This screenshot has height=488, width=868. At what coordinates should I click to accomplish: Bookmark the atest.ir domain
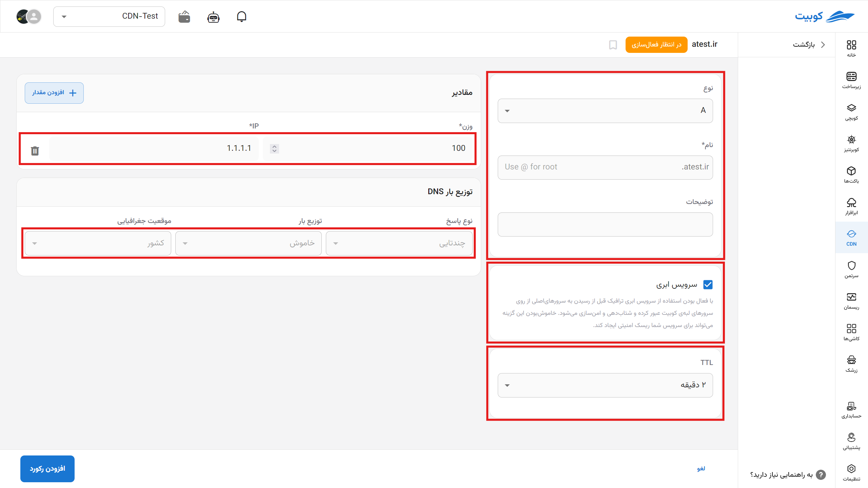click(613, 45)
